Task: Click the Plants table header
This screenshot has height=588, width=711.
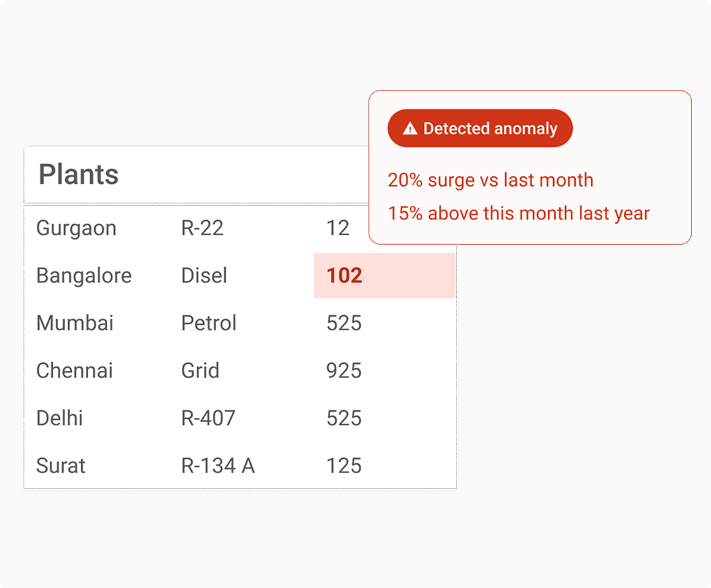Action: pyautogui.click(x=79, y=174)
